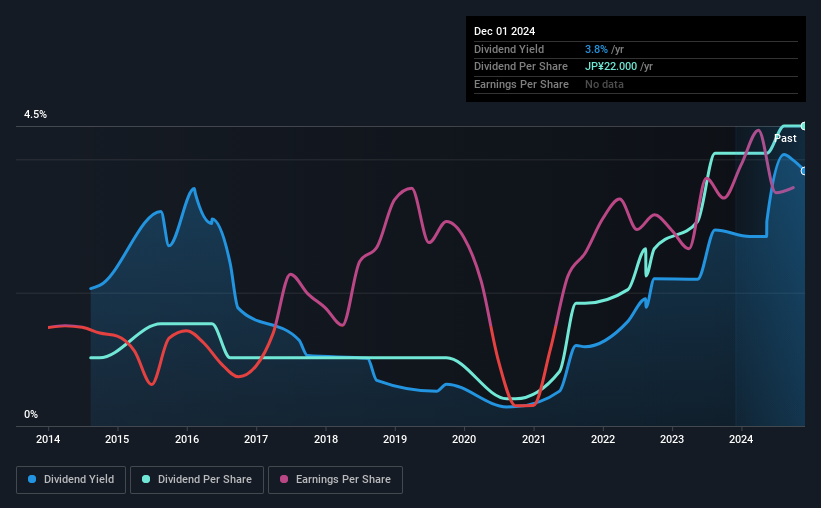Click the 3.8% dividend yield value
This screenshot has width=821, height=508.
click(x=596, y=49)
